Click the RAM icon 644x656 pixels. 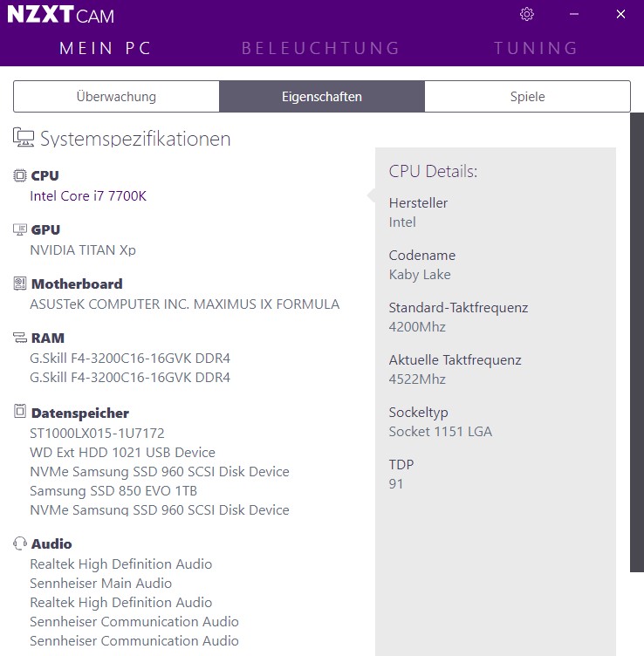[x=20, y=338]
